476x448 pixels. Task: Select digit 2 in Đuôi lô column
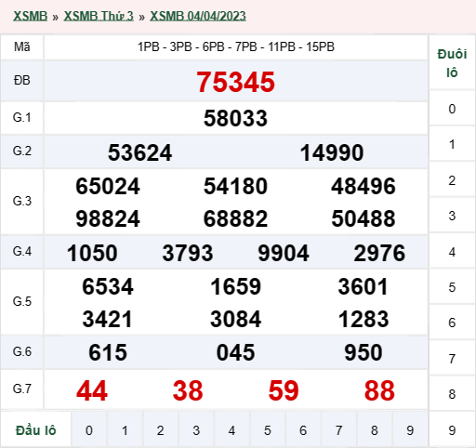click(452, 180)
